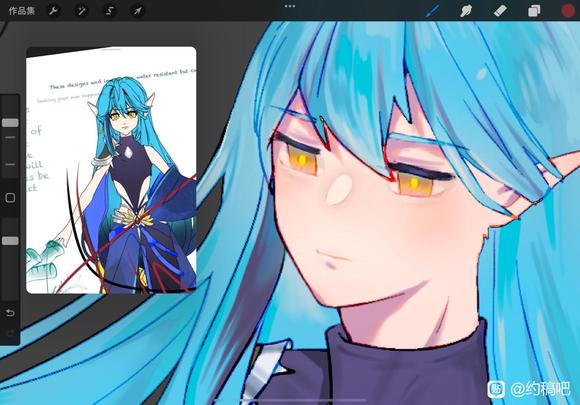Open the Gallery (作品集) button
580x405 pixels.
click(22, 11)
